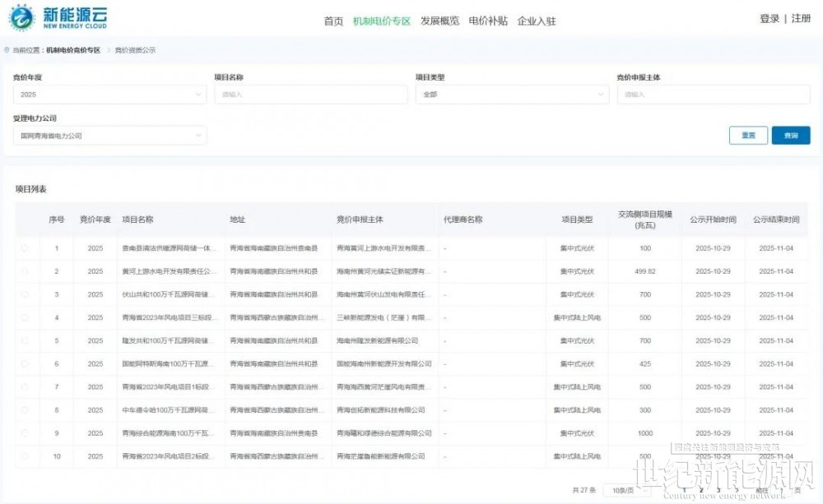Switch to the 电价补贴 menu item

(488, 21)
